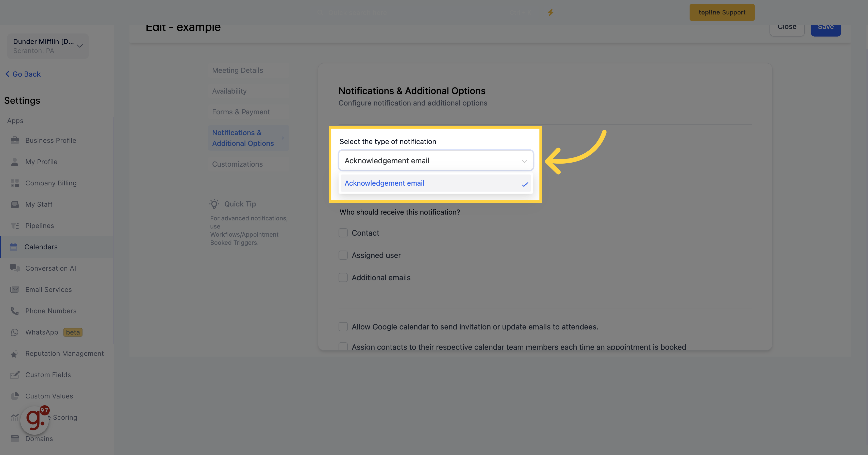The height and width of the screenshot is (455, 868).
Task: Click the Meeting Details section header
Action: click(x=237, y=70)
